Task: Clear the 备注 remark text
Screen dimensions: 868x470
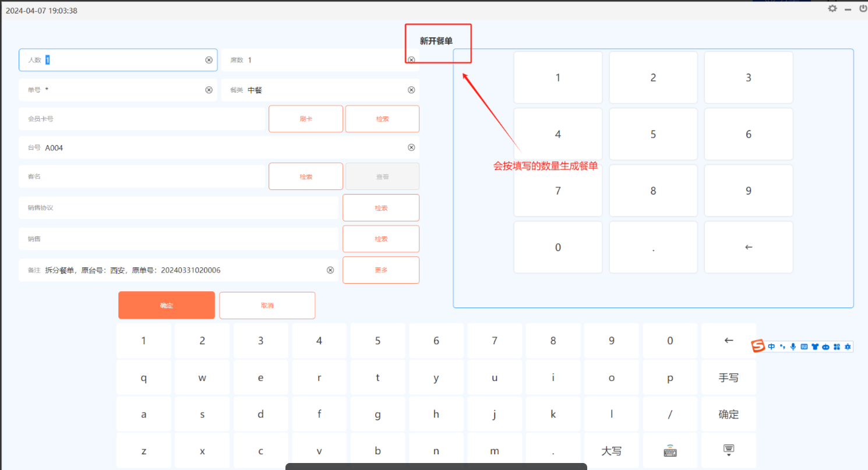Action: click(x=330, y=270)
